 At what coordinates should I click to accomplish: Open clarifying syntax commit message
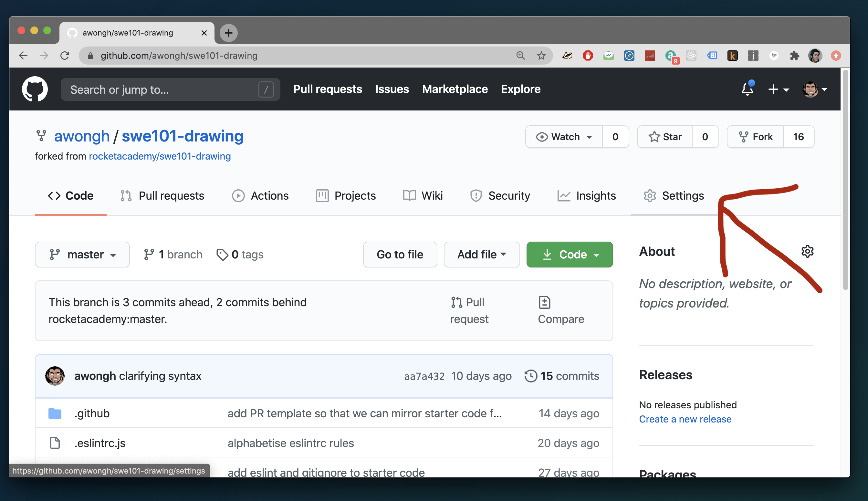click(x=160, y=376)
